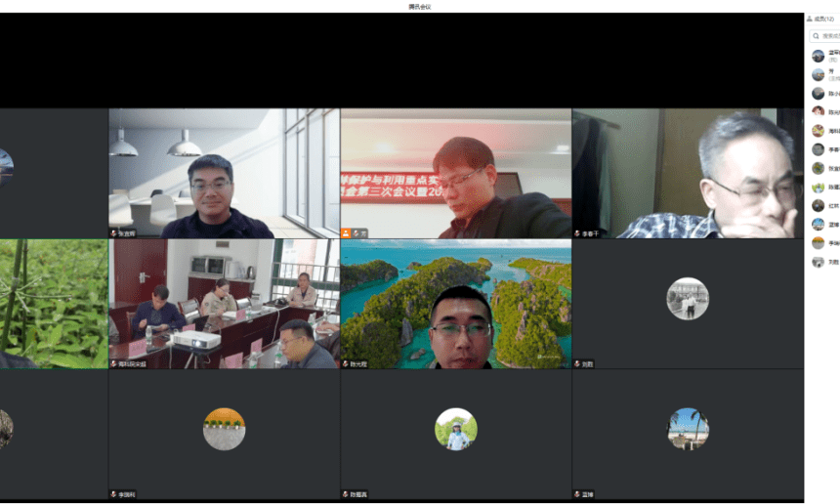Select the video of the man with the red banner

[455, 171]
